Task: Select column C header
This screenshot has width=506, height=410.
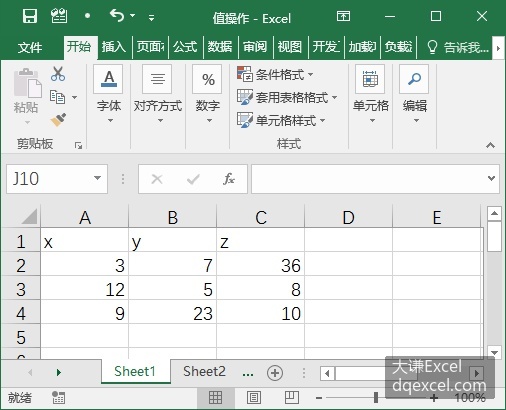Action: tap(261, 217)
